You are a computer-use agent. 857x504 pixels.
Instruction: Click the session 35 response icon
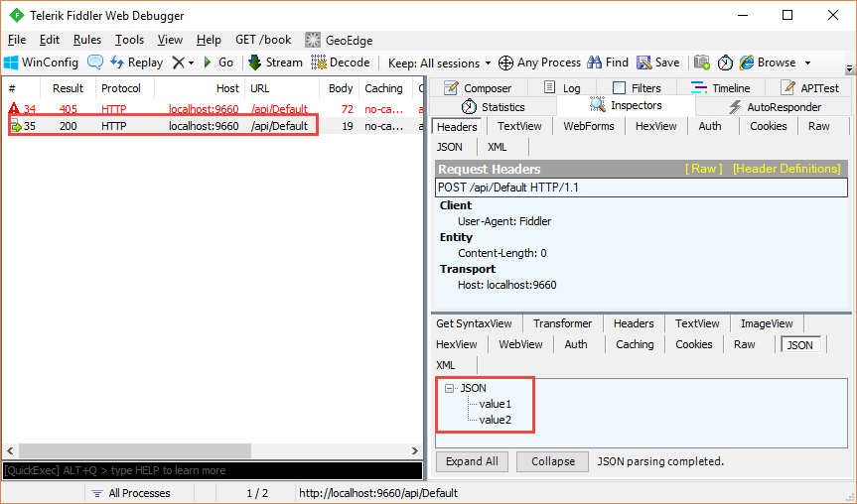point(15,126)
